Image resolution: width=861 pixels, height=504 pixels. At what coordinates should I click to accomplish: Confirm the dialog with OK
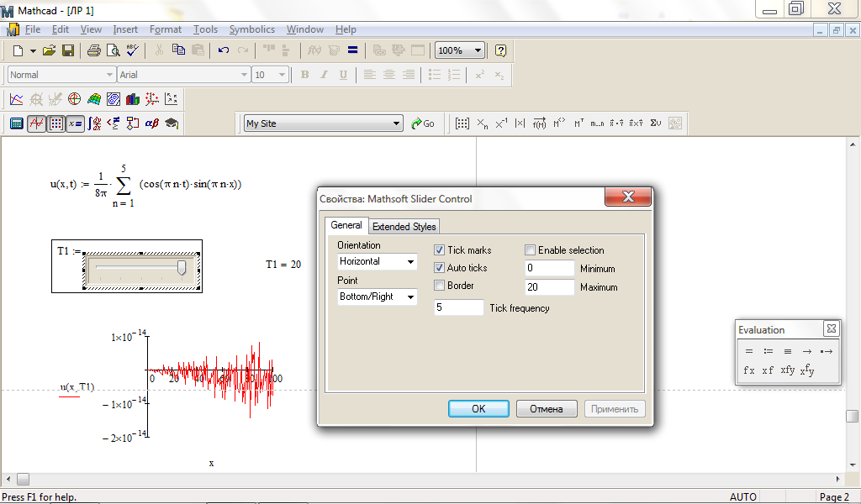coord(478,408)
